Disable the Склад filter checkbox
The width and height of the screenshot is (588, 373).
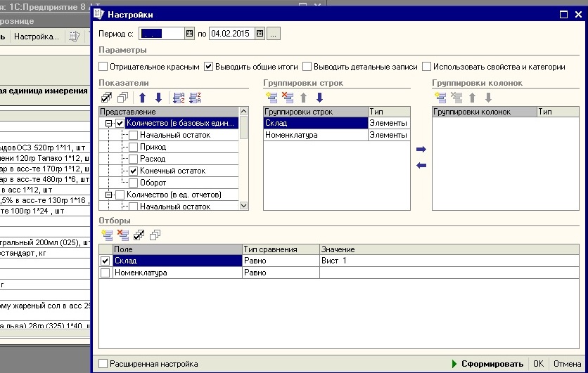(106, 261)
